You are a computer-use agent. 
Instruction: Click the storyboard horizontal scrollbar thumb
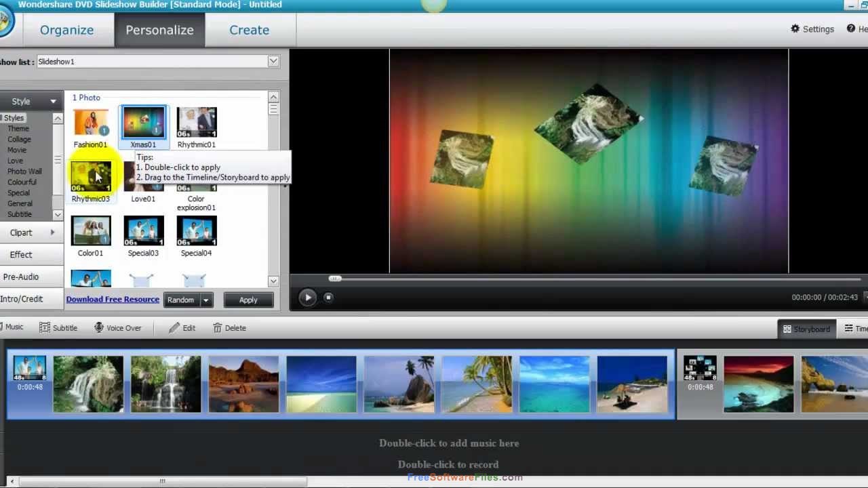tap(162, 481)
